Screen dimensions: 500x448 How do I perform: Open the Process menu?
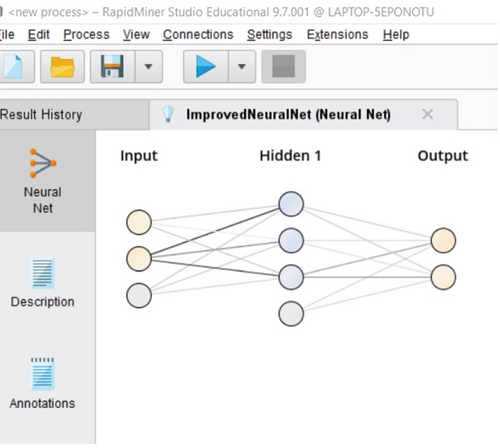(86, 35)
